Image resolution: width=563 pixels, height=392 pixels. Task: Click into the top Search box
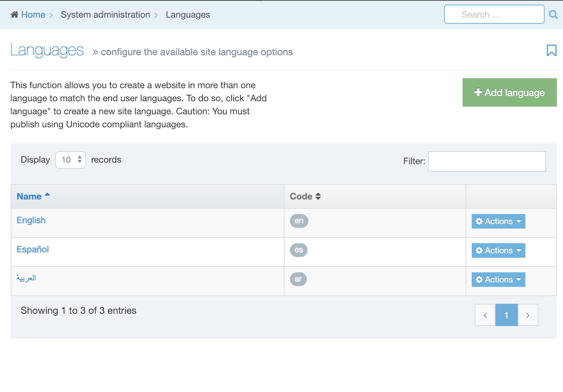click(x=494, y=15)
